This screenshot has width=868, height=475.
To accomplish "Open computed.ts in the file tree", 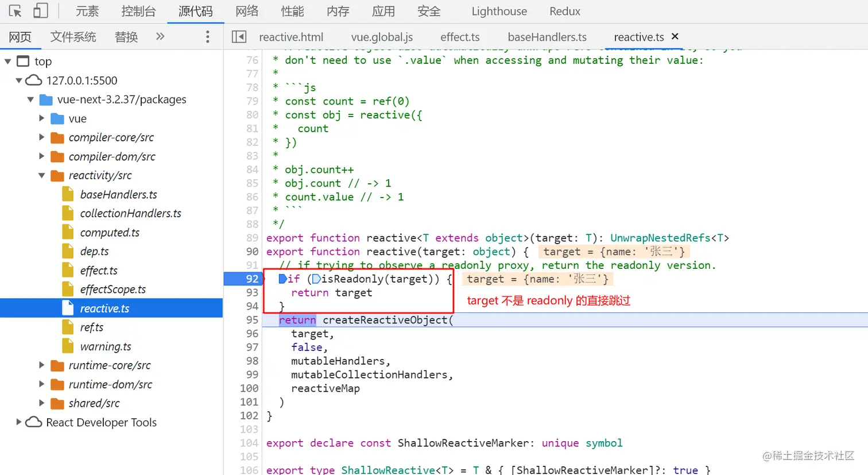I will pyautogui.click(x=110, y=232).
